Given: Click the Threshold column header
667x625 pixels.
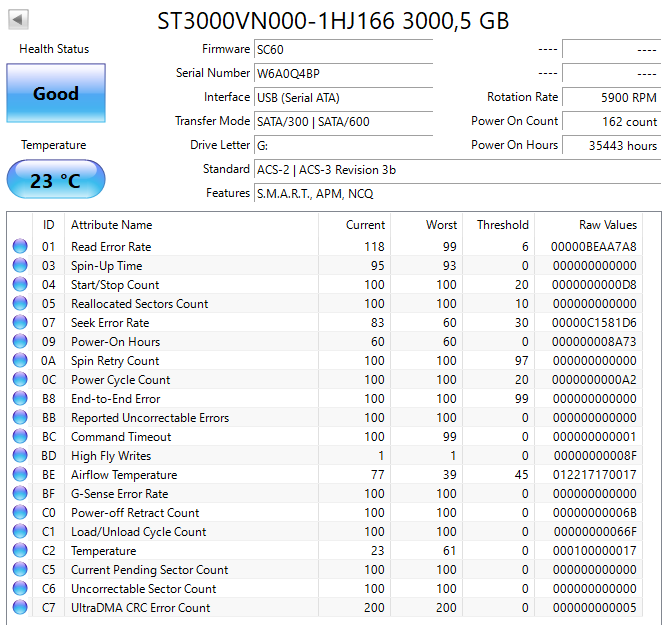Looking at the screenshot, I should [502, 225].
